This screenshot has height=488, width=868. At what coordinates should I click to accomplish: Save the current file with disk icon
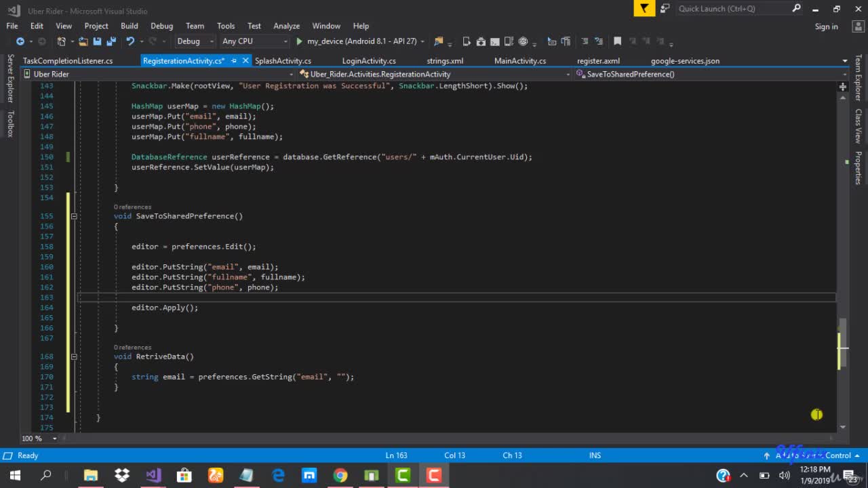(x=97, y=41)
